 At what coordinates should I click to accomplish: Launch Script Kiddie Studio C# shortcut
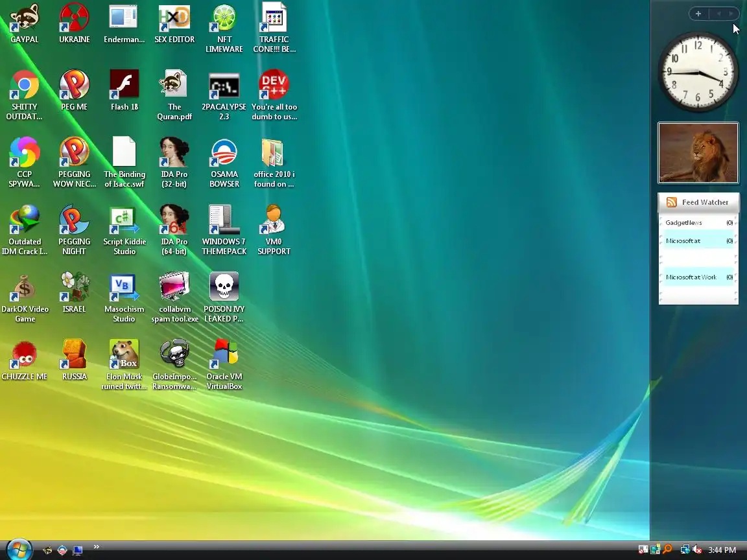point(124,230)
